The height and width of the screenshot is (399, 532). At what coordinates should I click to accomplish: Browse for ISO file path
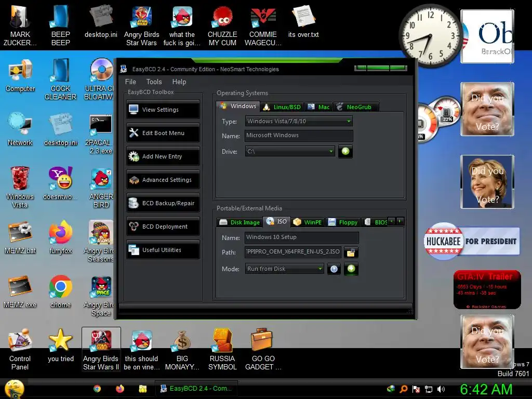coord(351,252)
